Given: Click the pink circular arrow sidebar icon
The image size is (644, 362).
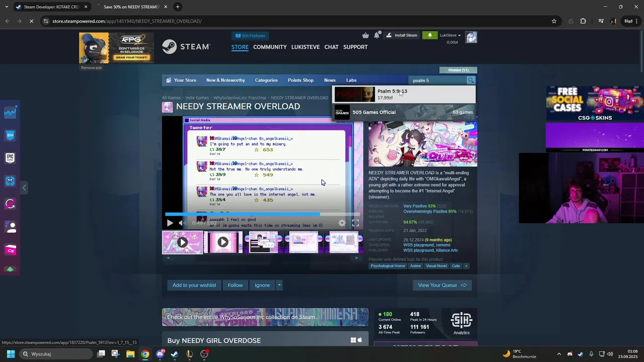Looking at the screenshot, I should (x=10, y=204).
